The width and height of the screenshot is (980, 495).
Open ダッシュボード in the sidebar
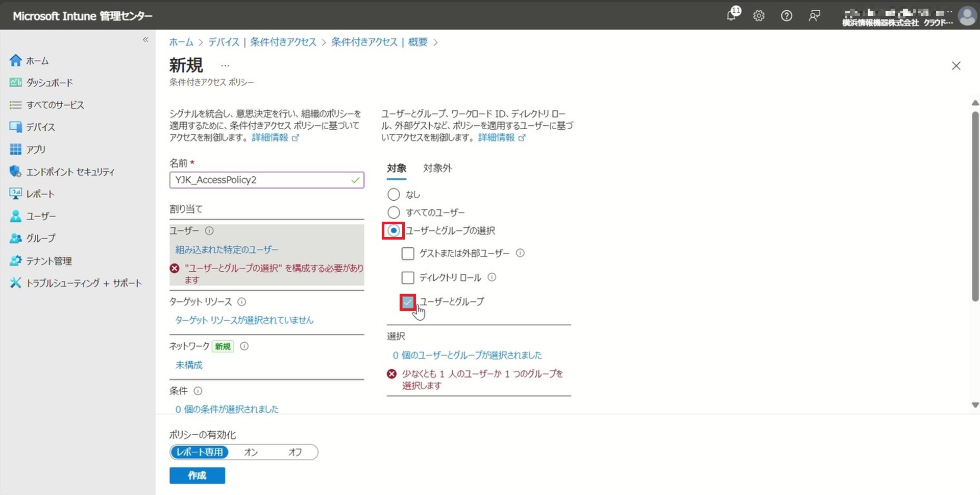[50, 83]
